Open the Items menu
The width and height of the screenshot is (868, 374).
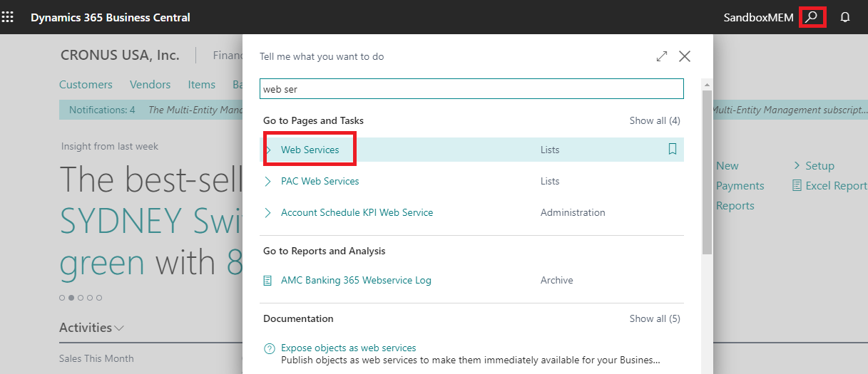pos(202,84)
